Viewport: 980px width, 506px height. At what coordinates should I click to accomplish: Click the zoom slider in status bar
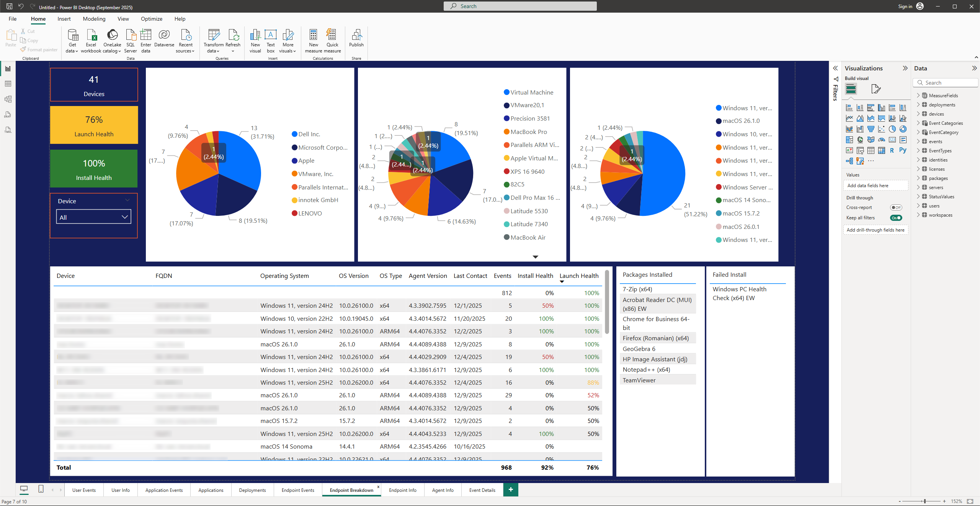924,501
